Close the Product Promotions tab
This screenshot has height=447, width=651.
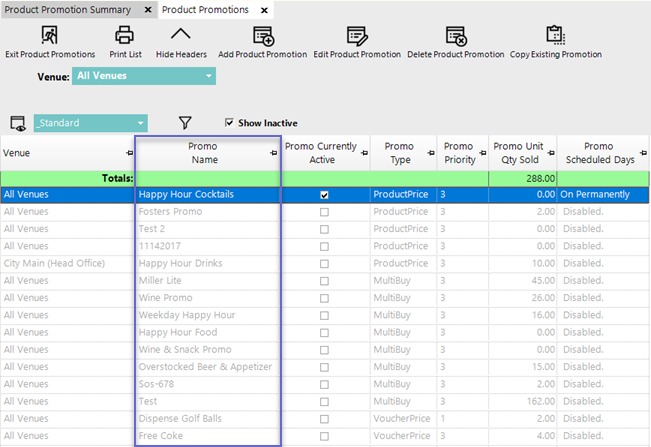click(264, 10)
